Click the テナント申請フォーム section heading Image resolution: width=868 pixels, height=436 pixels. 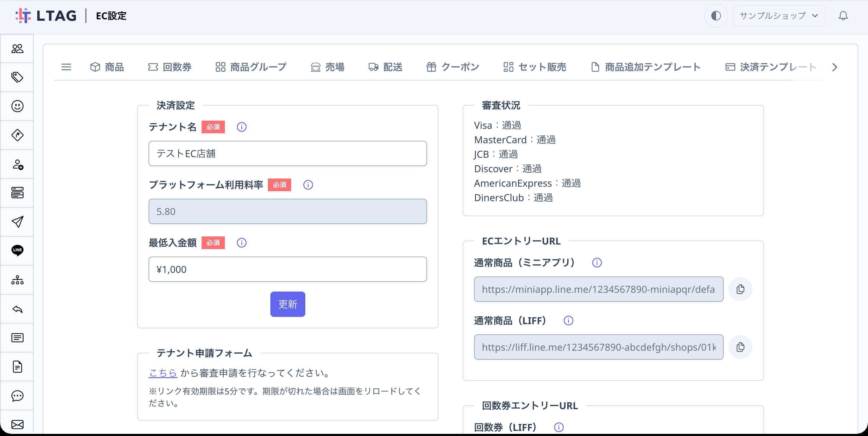204,353
